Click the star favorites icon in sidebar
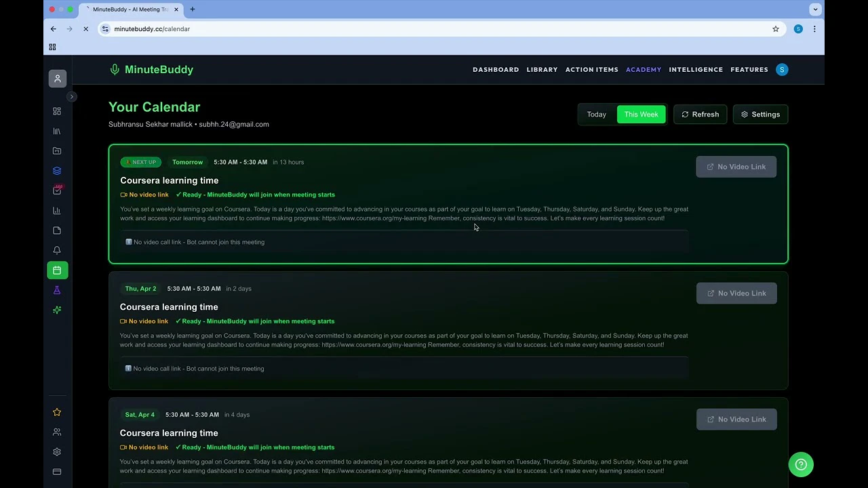 57,412
